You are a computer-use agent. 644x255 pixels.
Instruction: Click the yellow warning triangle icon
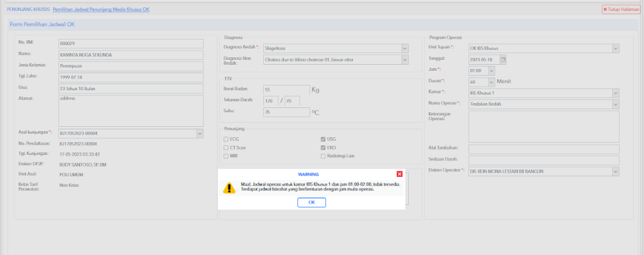(228, 189)
